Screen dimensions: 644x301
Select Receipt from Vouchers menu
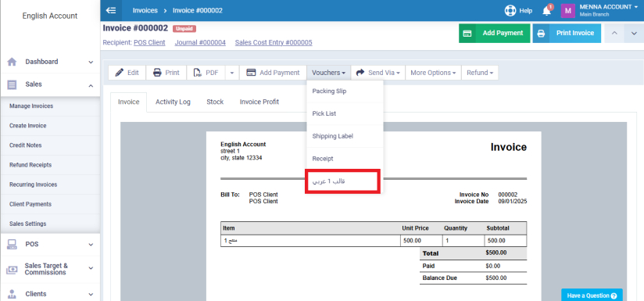pyautogui.click(x=345, y=159)
